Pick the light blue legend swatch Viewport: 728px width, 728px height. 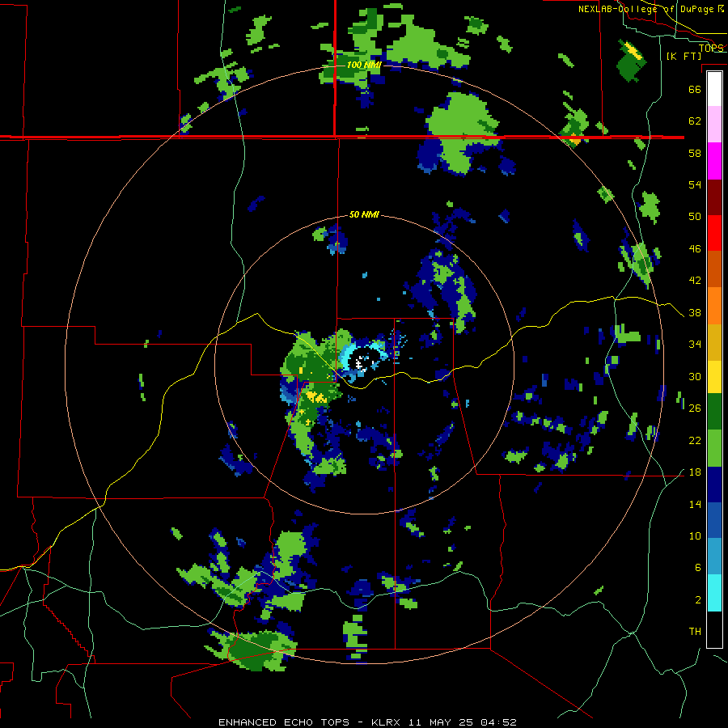[x=714, y=557]
